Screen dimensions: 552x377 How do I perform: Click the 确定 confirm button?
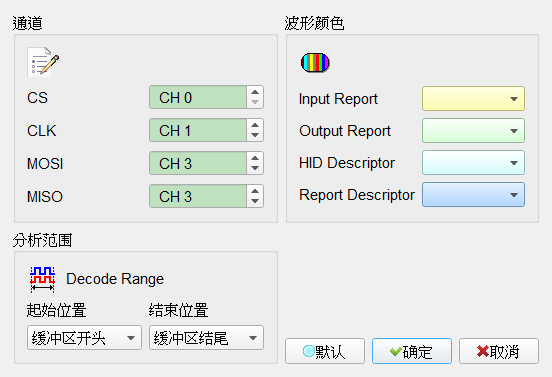coord(412,351)
